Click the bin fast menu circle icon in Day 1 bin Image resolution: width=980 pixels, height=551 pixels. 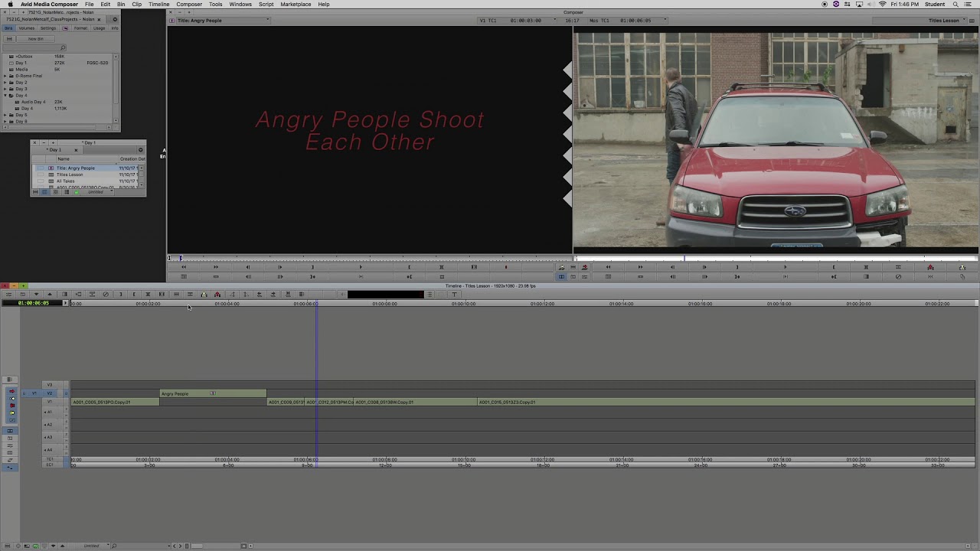(x=141, y=150)
